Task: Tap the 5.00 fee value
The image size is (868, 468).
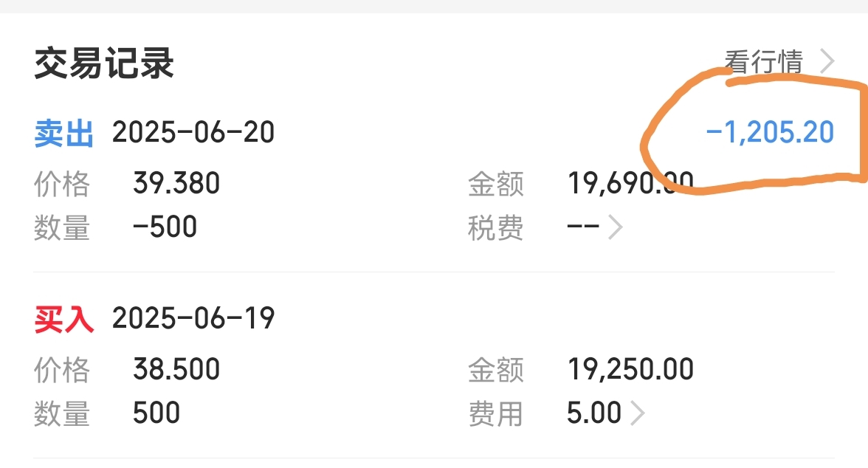Action: point(594,413)
